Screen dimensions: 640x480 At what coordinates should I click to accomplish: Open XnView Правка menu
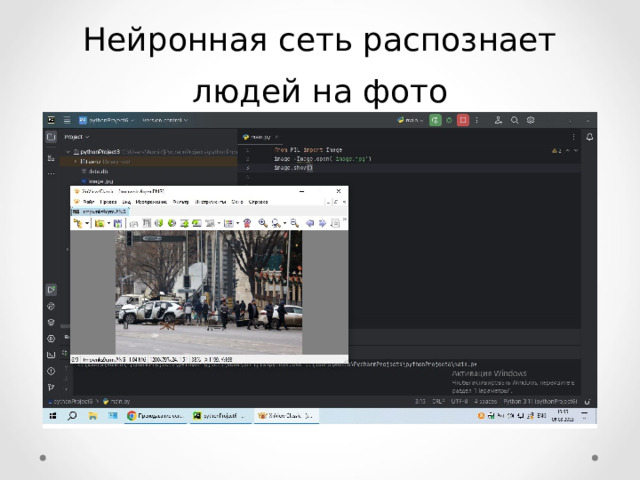tap(108, 202)
